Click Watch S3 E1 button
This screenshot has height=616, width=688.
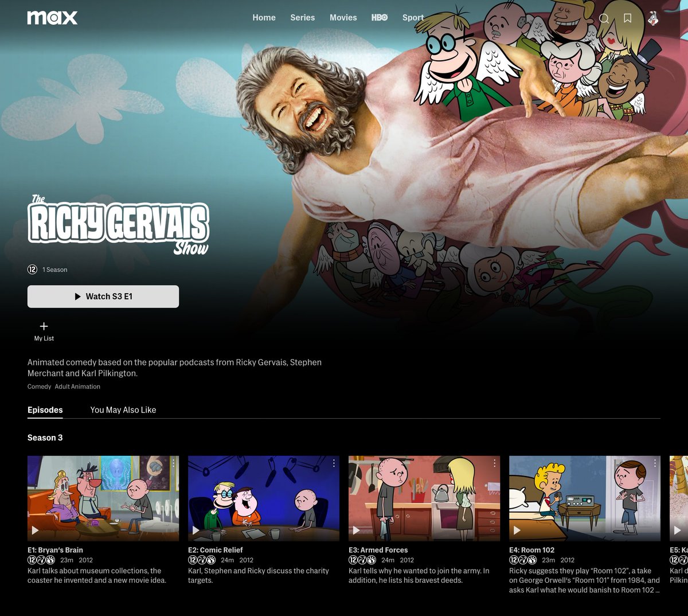click(x=103, y=297)
